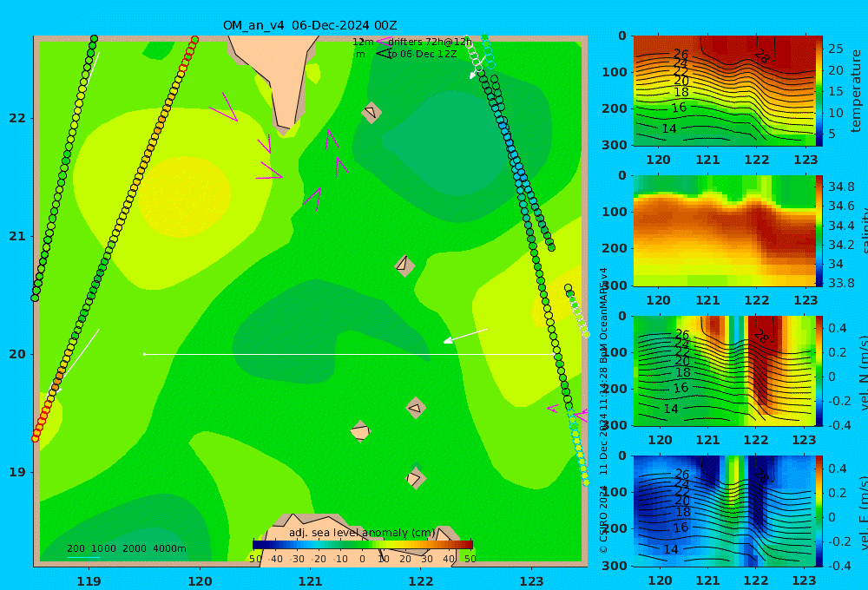The width and height of the screenshot is (868, 590).
Task: Click the island marker near 122°E, 19.5°N
Action: click(416, 408)
